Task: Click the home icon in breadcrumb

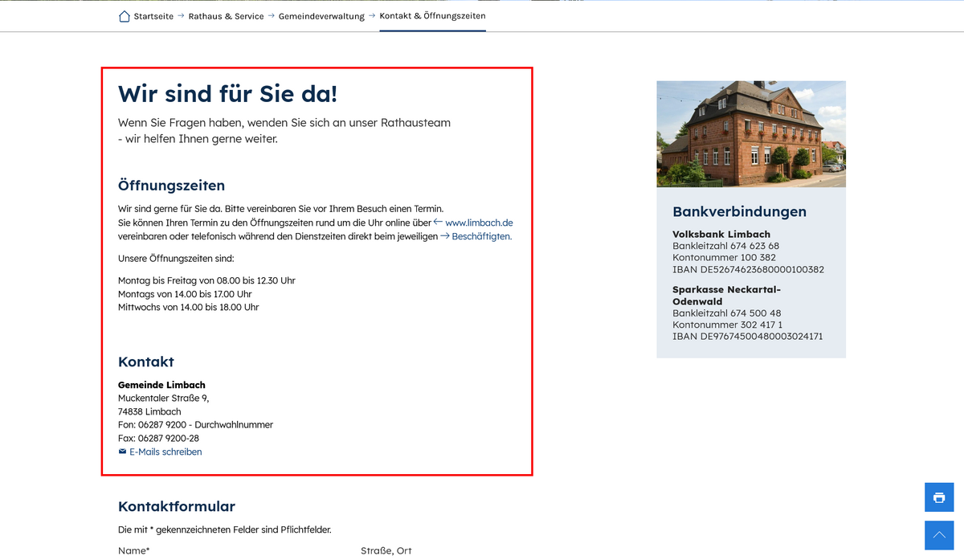Action: click(x=124, y=16)
